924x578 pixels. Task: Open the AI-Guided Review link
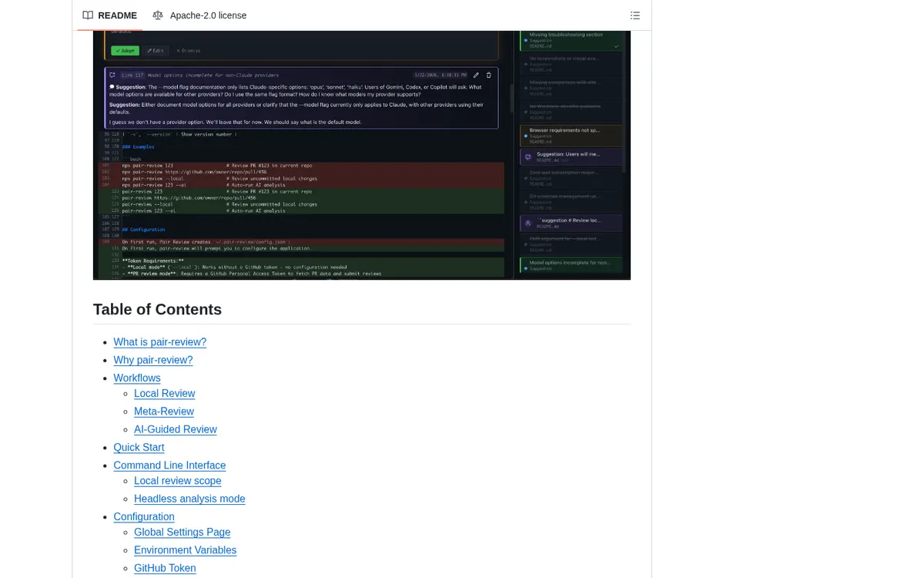point(176,429)
